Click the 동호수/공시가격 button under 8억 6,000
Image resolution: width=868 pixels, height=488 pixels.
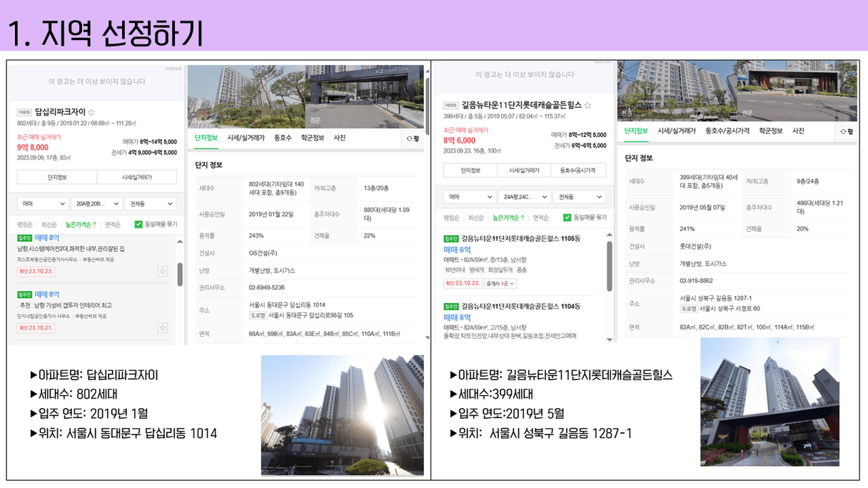(578, 171)
